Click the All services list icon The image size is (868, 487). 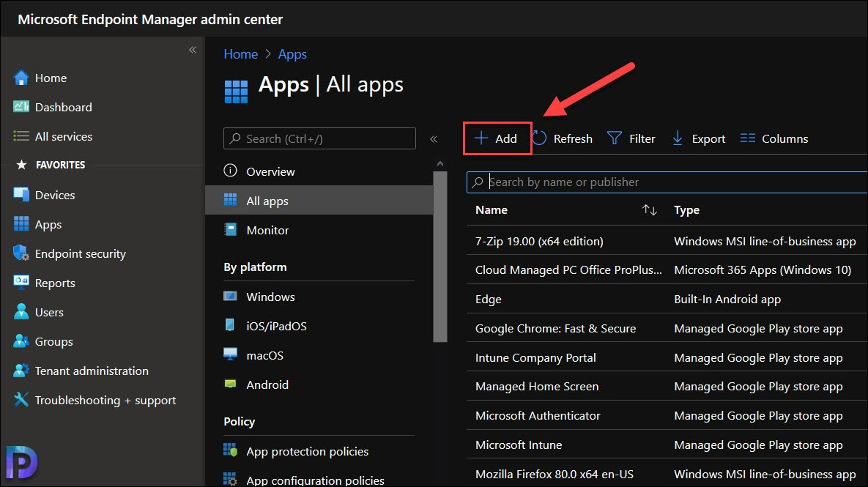pos(21,136)
